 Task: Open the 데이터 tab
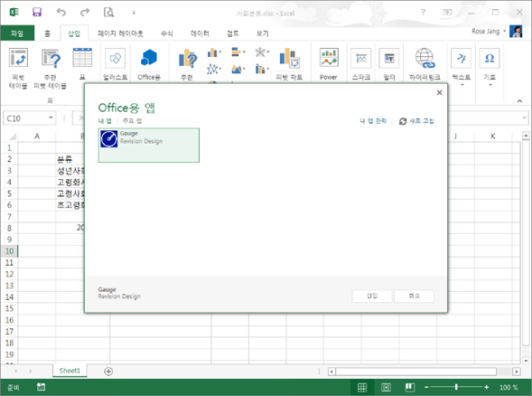200,33
